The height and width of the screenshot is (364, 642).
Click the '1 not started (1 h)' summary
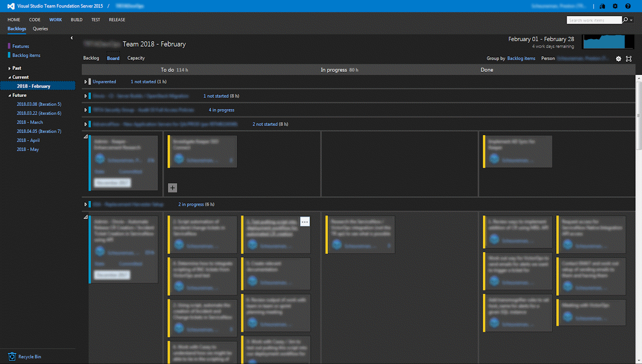click(148, 81)
